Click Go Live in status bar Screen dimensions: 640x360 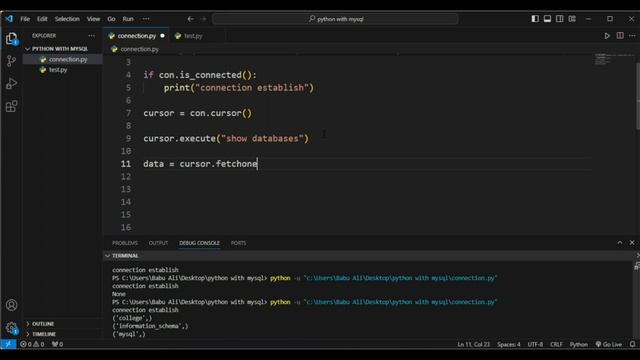point(609,344)
